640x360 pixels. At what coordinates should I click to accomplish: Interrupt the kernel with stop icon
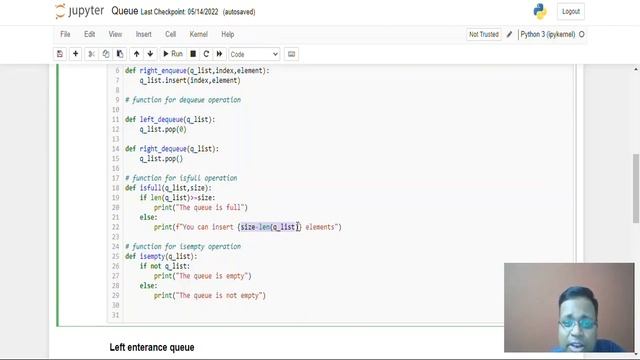click(193, 54)
